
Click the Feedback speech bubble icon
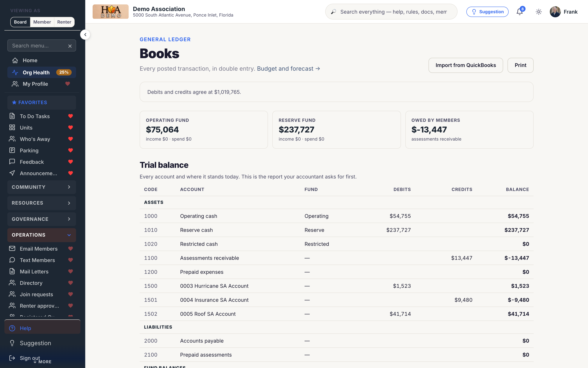[12, 162]
